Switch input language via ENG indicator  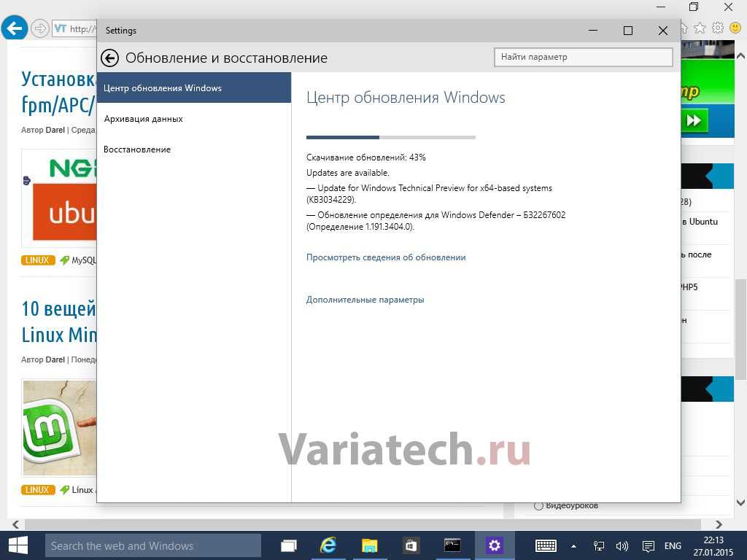tap(673, 546)
